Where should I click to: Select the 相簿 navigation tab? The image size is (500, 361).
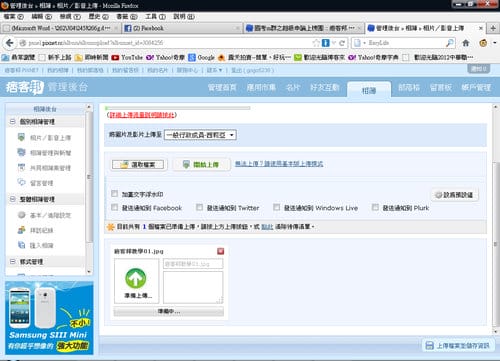369,90
